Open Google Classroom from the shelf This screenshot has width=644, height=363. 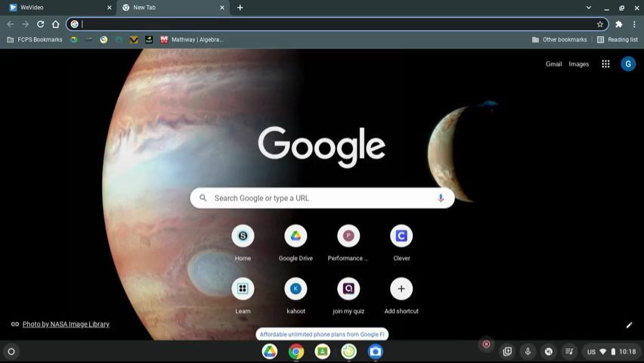point(323,352)
